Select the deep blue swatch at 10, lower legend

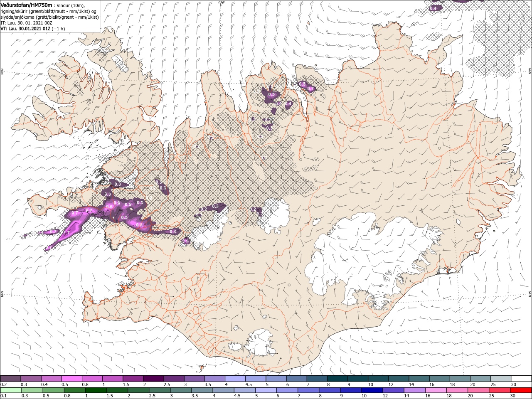tap(372, 390)
